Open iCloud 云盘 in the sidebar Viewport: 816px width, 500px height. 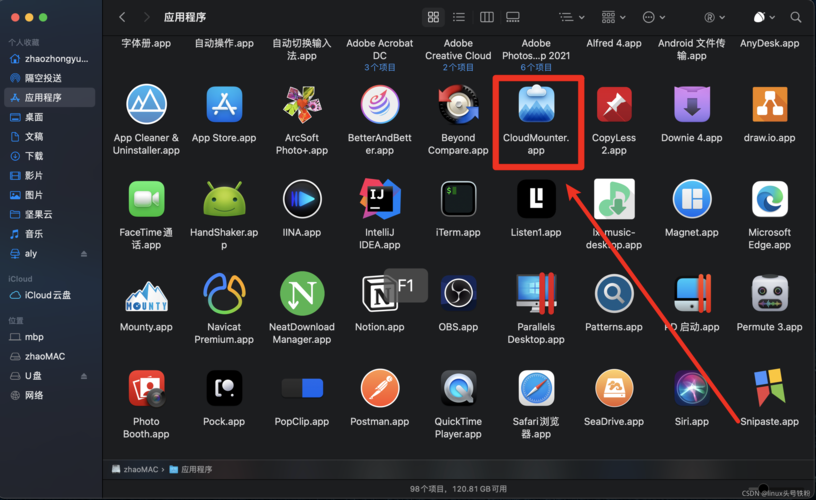click(50, 295)
